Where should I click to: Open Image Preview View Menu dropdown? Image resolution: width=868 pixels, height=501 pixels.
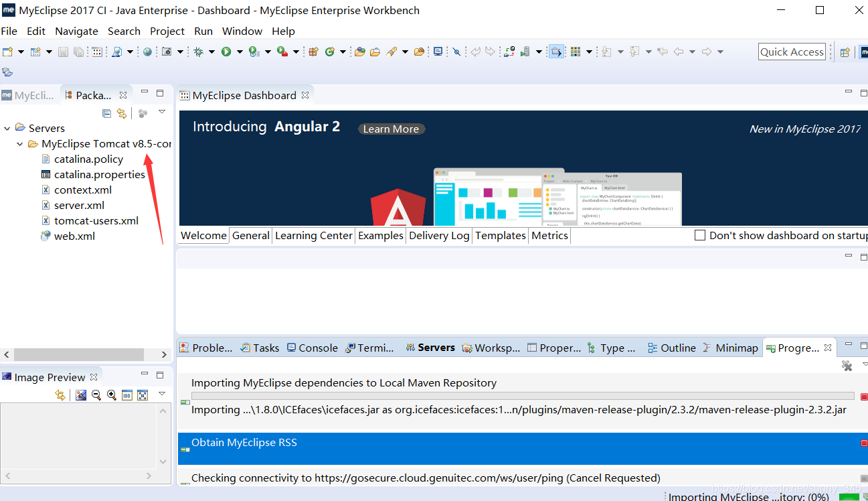tap(161, 394)
